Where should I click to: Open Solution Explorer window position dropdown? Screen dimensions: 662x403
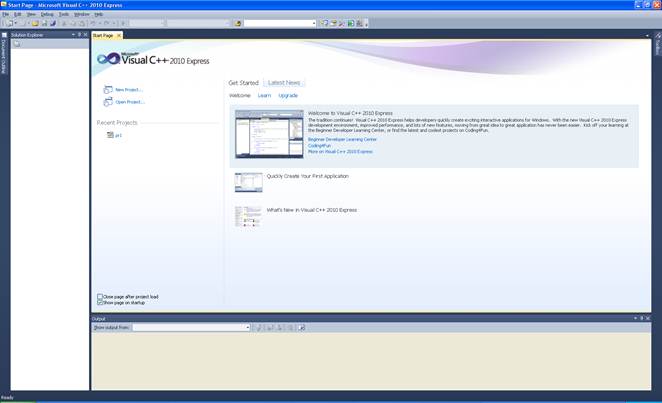(x=73, y=35)
